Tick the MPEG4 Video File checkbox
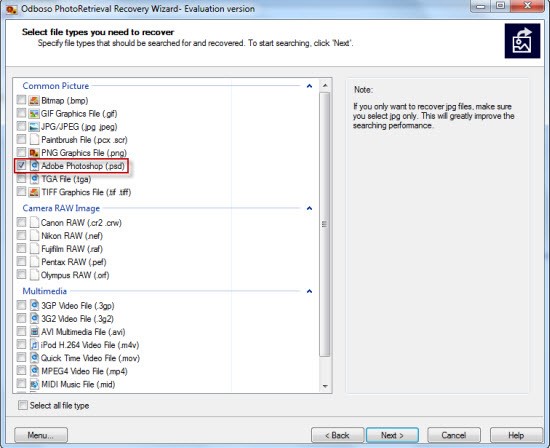 (x=21, y=370)
